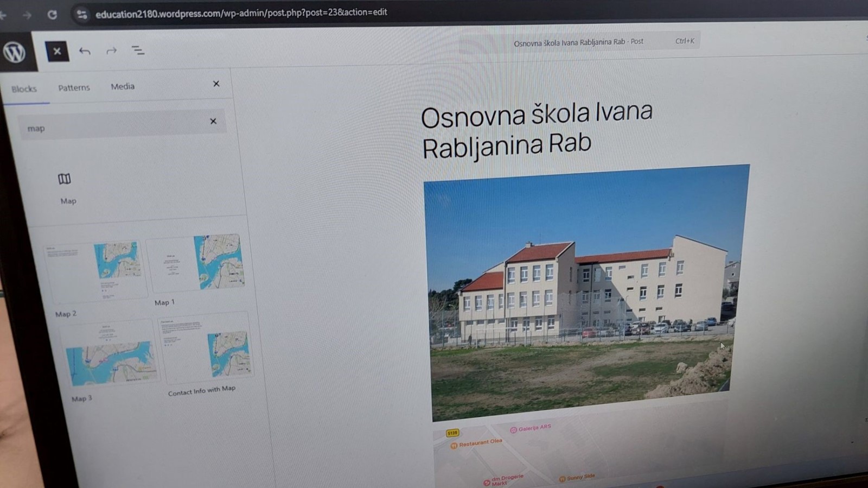Image resolution: width=868 pixels, height=488 pixels.
Task: Insert the Map block
Action: point(66,188)
